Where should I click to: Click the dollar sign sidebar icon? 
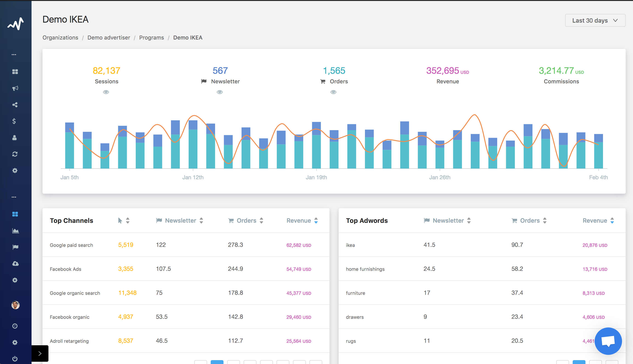(x=14, y=121)
